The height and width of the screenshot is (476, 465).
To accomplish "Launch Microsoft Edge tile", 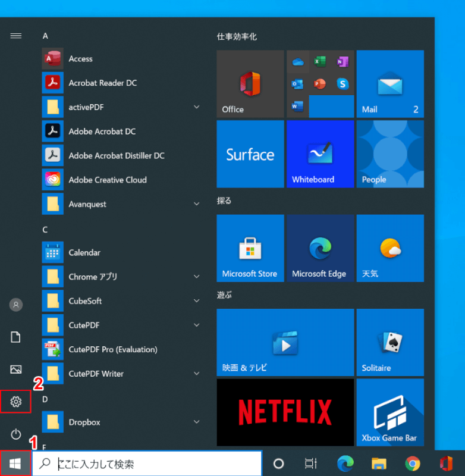I will 321,248.
